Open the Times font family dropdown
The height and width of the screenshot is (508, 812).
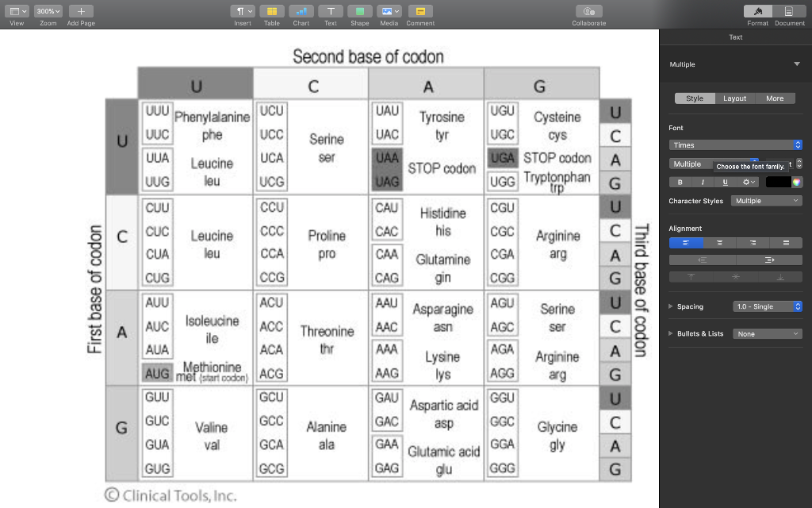(x=735, y=144)
